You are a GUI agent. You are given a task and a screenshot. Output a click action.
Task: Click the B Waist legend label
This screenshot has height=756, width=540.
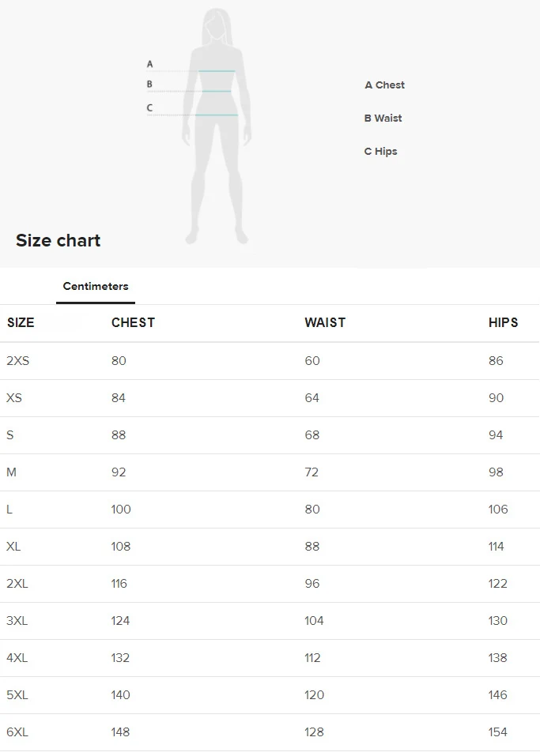coord(383,118)
